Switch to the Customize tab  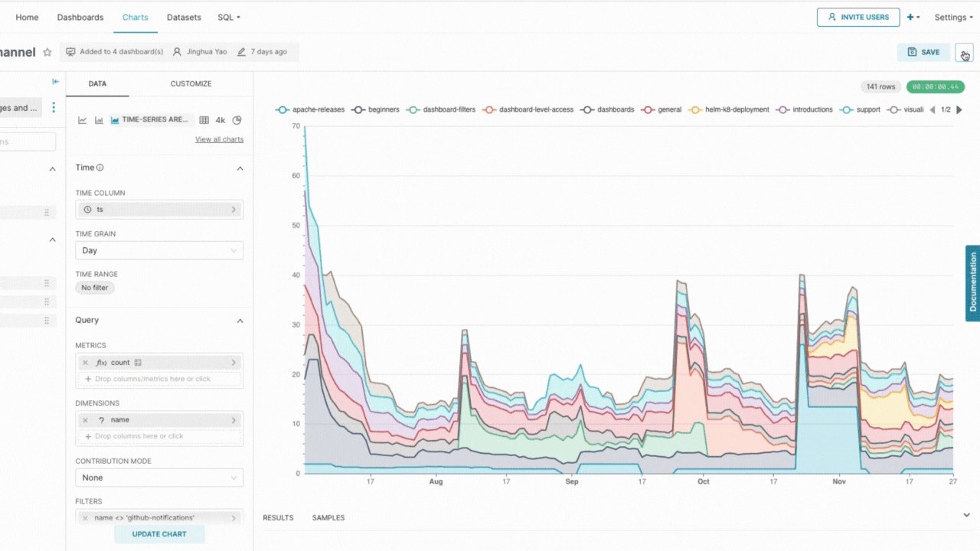pos(191,83)
